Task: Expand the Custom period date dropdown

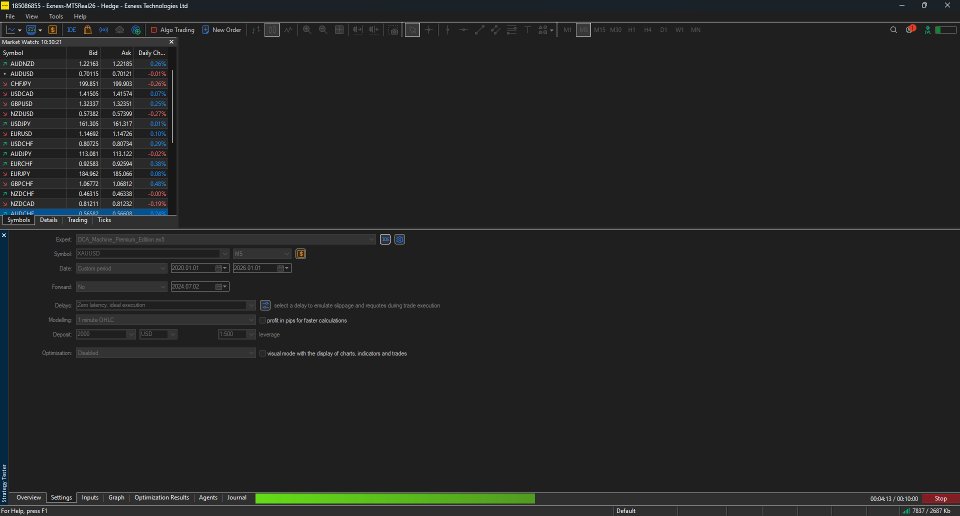Action: click(x=163, y=268)
